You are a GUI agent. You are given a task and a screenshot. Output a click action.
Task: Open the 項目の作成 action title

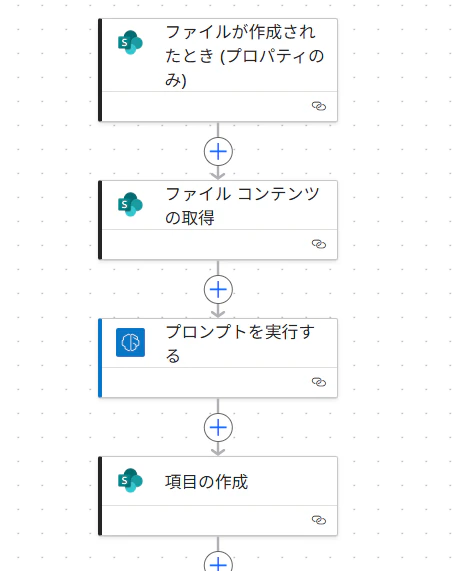tap(206, 482)
